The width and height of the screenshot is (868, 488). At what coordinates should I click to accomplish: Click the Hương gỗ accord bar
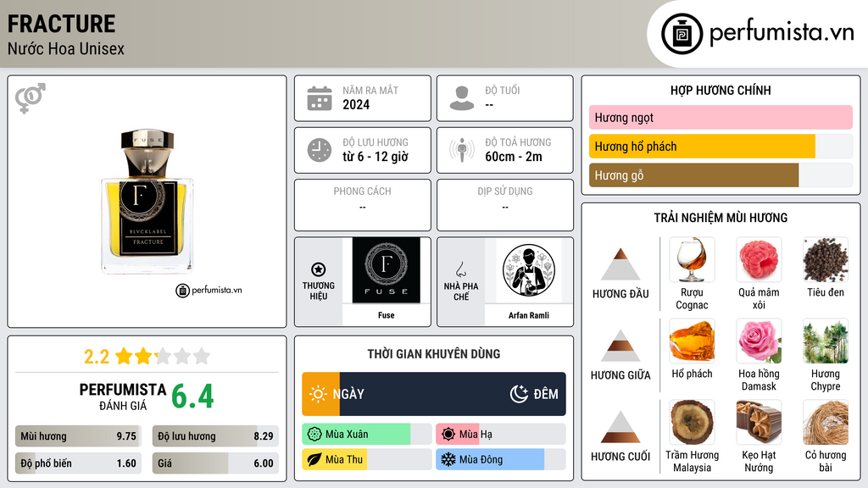point(721,175)
